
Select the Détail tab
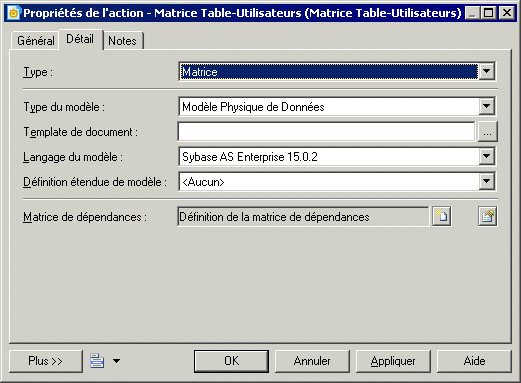coord(80,39)
